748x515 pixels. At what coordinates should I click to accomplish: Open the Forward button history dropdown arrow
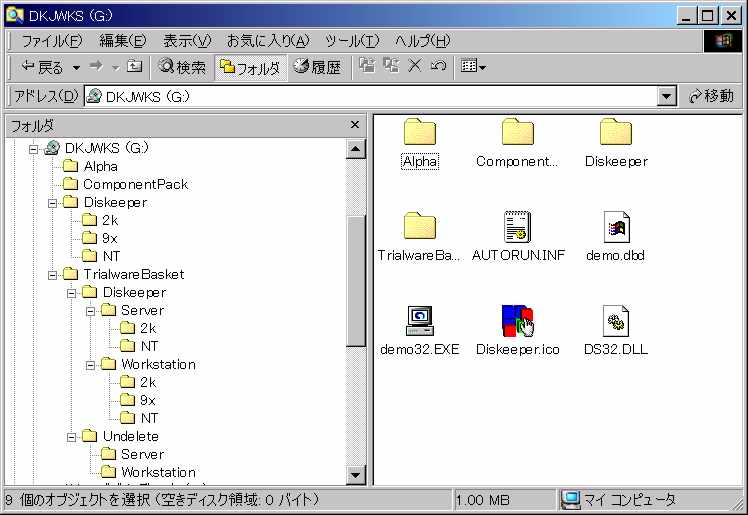[115, 67]
